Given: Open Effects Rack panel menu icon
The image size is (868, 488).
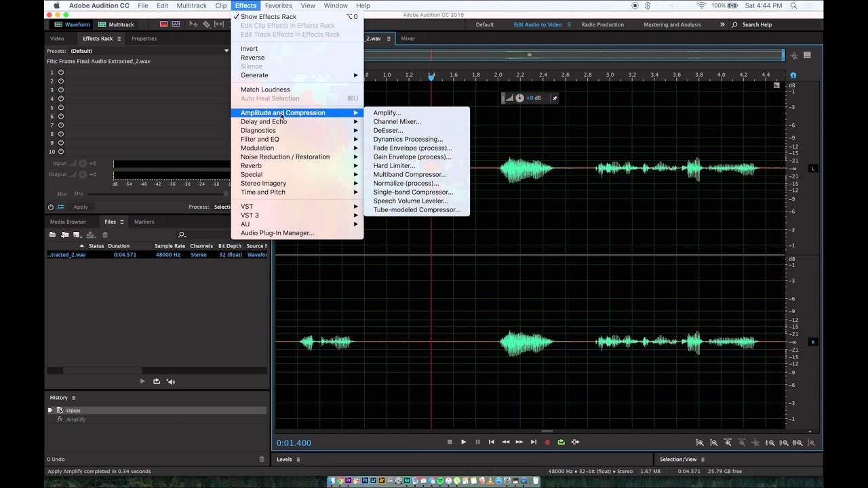Looking at the screenshot, I should [119, 39].
